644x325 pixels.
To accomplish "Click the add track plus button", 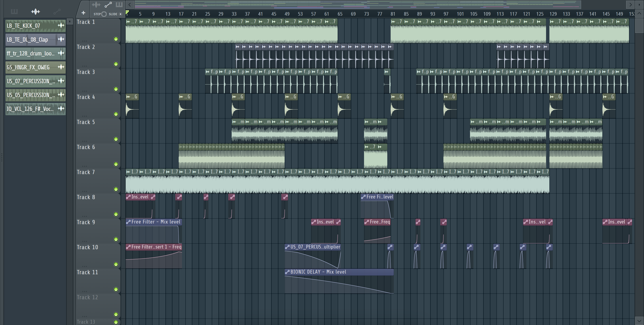I will click(83, 13).
